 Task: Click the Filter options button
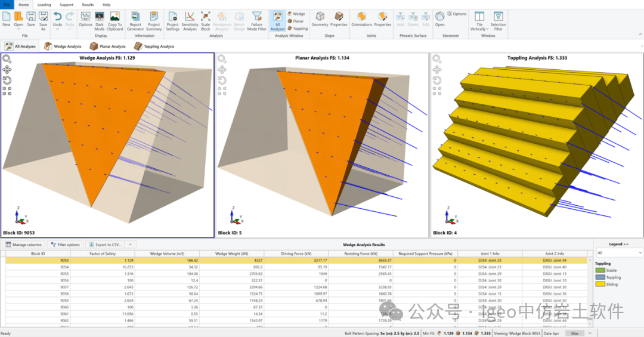(x=66, y=245)
